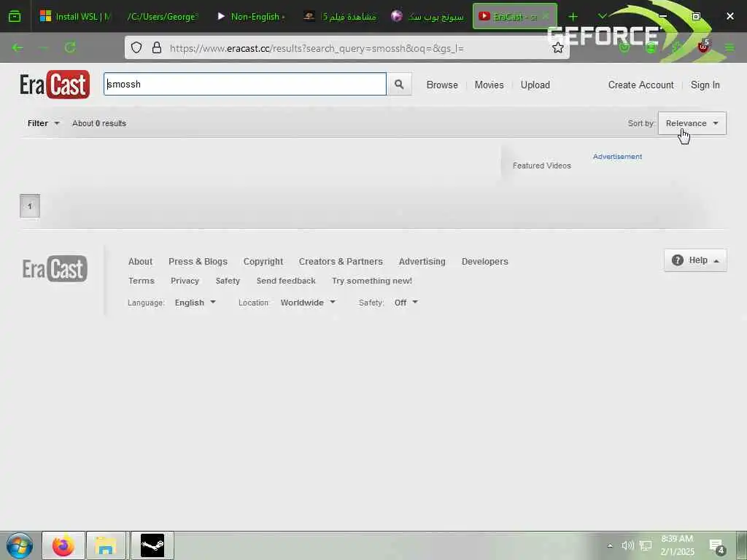
Task: Switch to C:/Users/George tab
Action: click(161, 17)
